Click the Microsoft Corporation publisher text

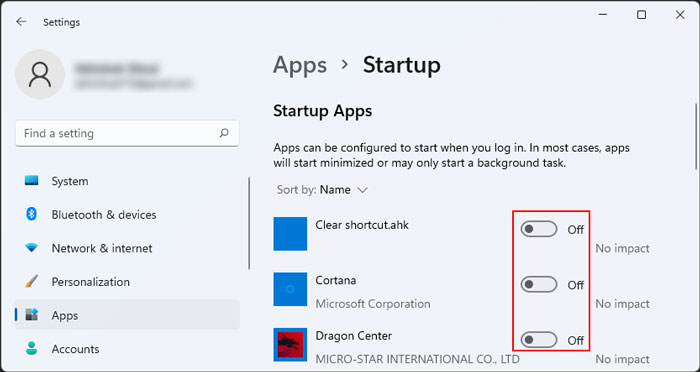tap(373, 304)
